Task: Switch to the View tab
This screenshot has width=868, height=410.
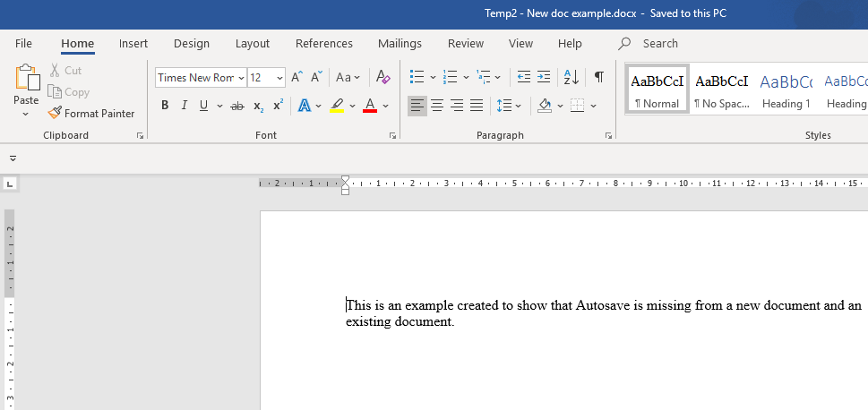Action: point(520,43)
